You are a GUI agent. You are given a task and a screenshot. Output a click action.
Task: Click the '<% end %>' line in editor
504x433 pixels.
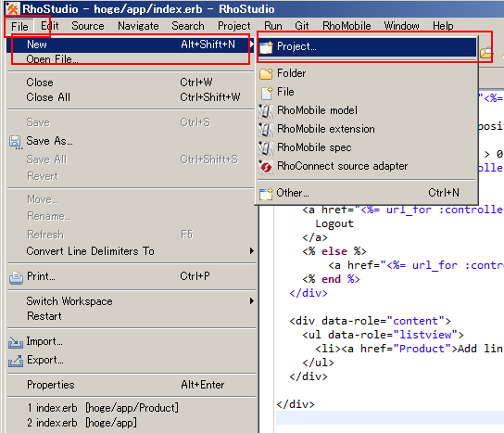(x=331, y=279)
